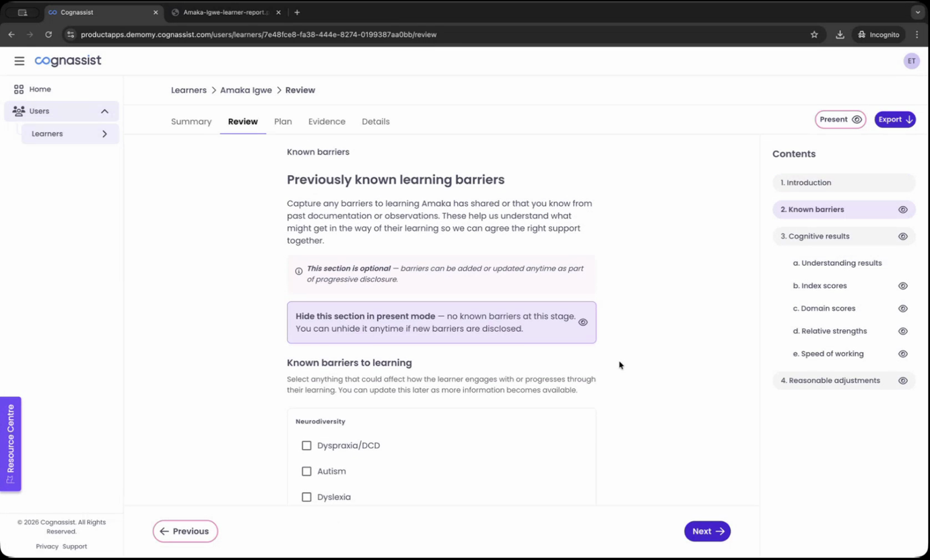The image size is (930, 560).
Task: Open the browser tab search dropdown
Action: pos(917,12)
